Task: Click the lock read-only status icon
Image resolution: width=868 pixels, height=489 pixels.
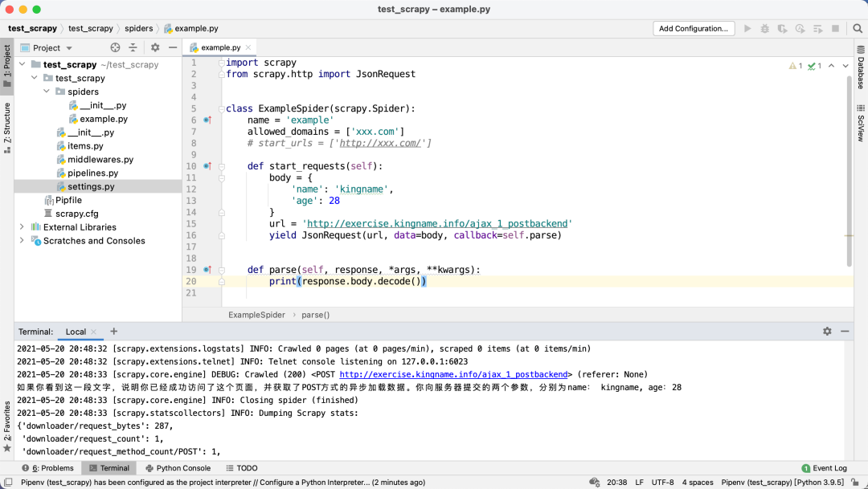Action: click(x=856, y=483)
